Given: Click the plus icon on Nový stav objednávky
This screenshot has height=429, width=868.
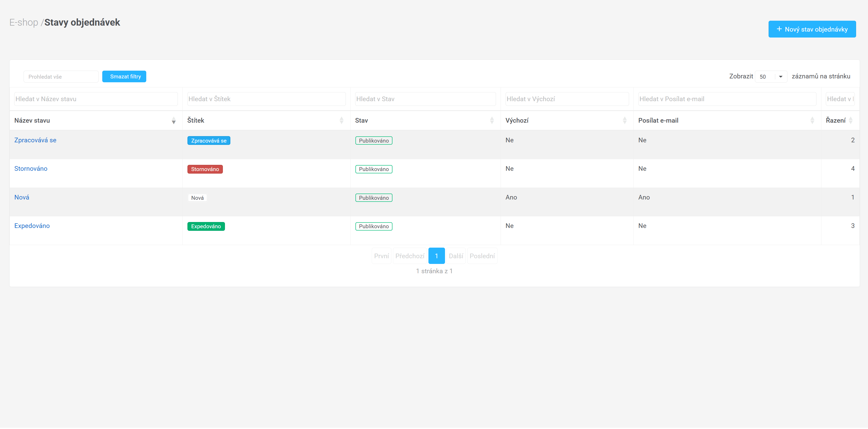Looking at the screenshot, I should pyautogui.click(x=779, y=29).
